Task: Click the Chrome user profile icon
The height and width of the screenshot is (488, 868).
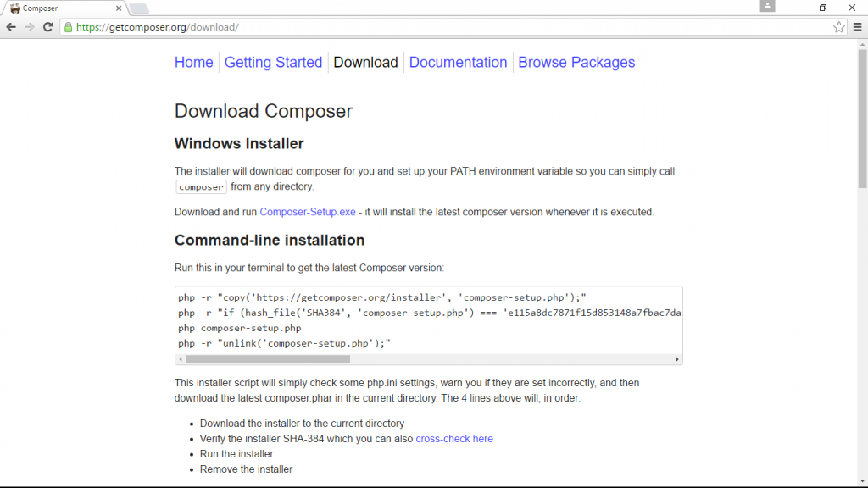Action: (x=767, y=7)
